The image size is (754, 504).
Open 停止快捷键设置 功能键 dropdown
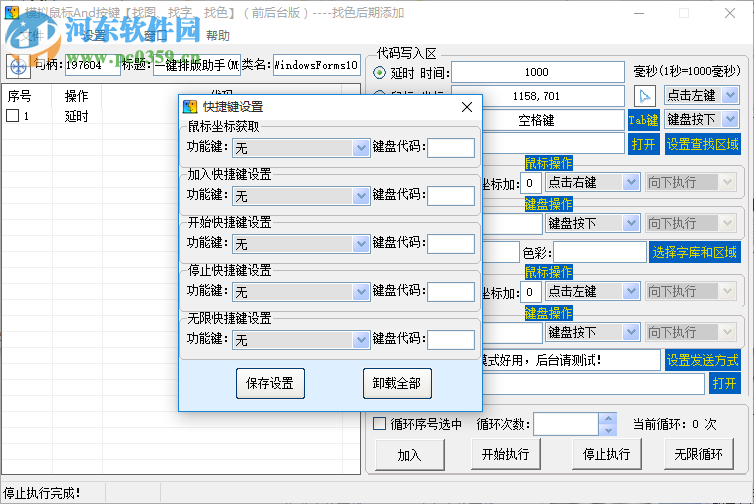pyautogui.click(x=301, y=292)
